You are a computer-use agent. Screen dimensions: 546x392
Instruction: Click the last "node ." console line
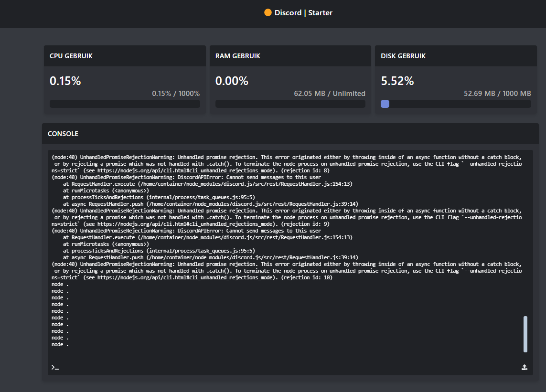[x=60, y=344]
